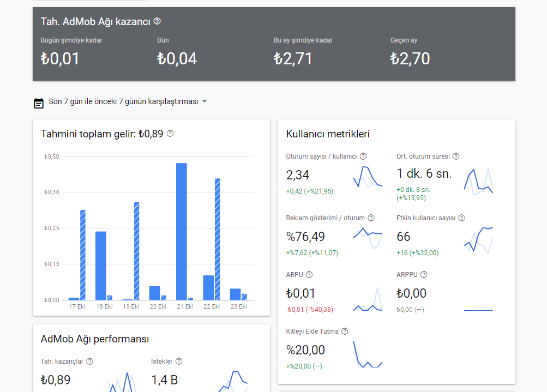Click help icon beside Tah. AdMob Ağı kazancı
Image resolution: width=547 pixels, height=392 pixels.
tap(157, 21)
